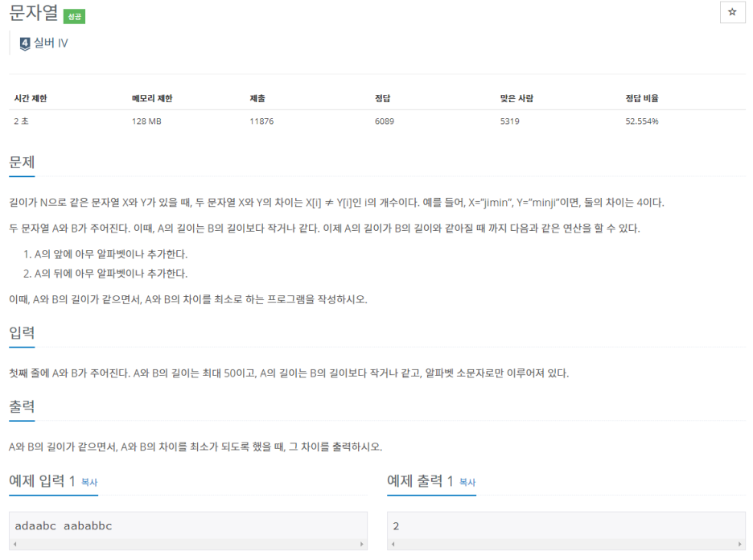Click the 메모리 제한 column header
Viewport: 753px width, 560px height.
[x=152, y=98]
